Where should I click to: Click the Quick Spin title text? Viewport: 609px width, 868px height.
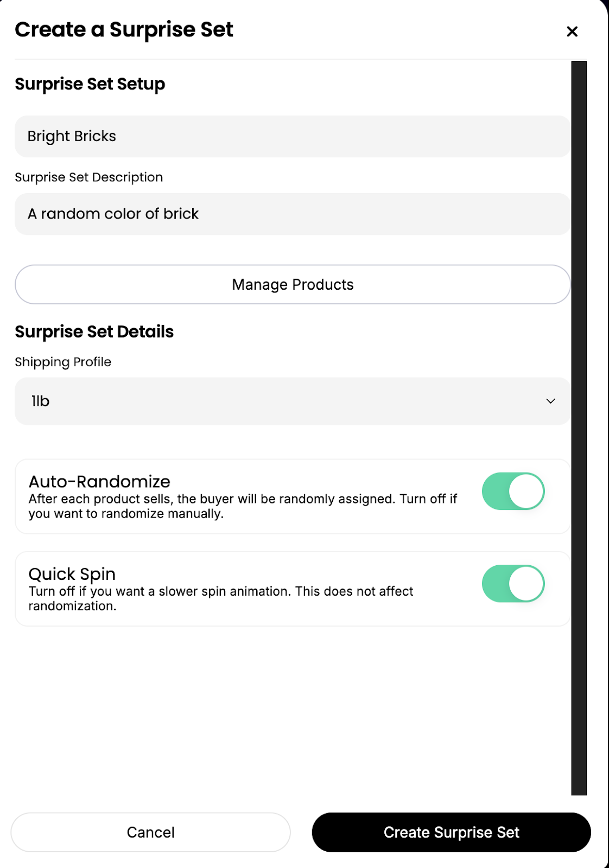click(72, 574)
